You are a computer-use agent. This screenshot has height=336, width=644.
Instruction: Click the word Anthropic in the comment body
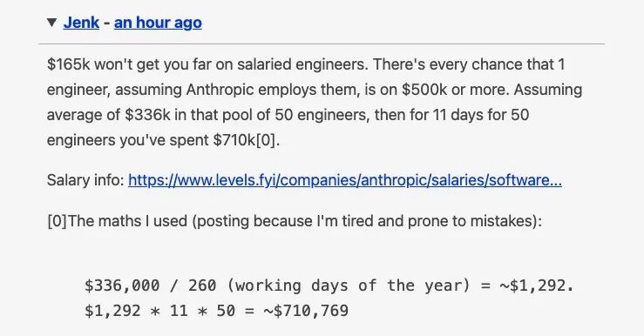(x=220, y=90)
